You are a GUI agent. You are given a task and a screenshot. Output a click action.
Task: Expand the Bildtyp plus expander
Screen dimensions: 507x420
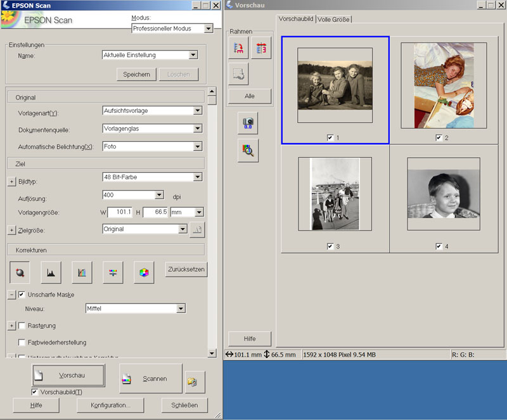click(x=11, y=181)
